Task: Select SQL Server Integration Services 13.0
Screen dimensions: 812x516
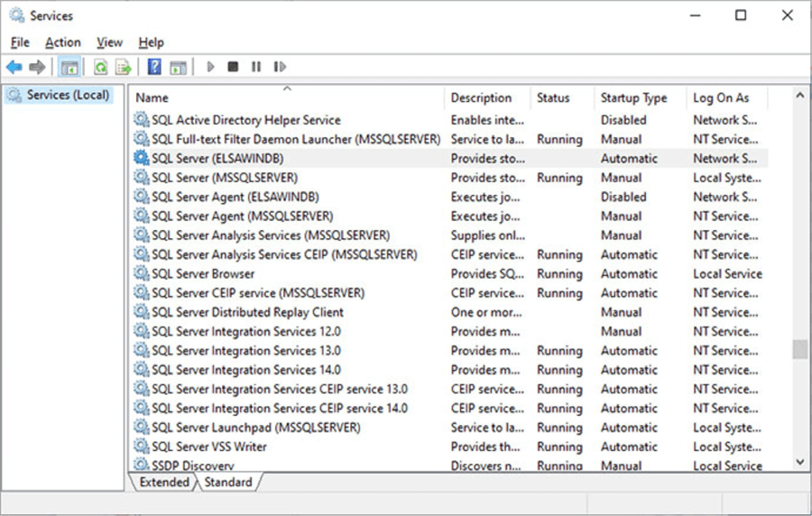Action: coord(246,350)
